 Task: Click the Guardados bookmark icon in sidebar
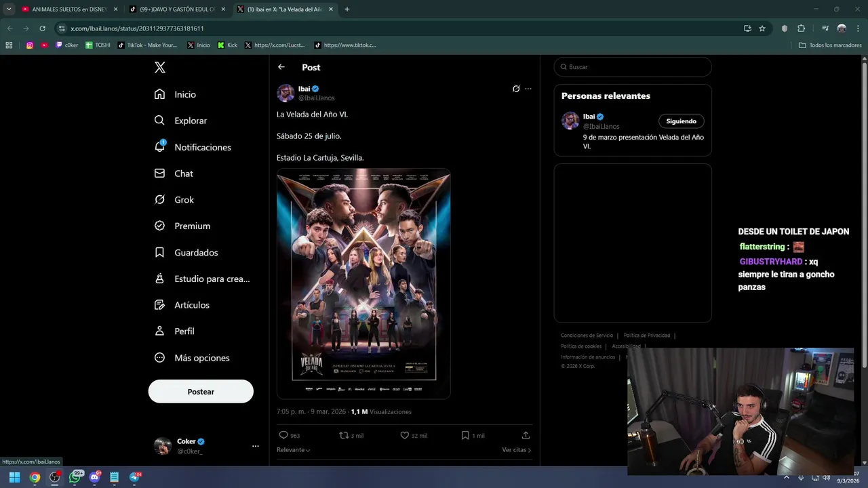tap(159, 252)
